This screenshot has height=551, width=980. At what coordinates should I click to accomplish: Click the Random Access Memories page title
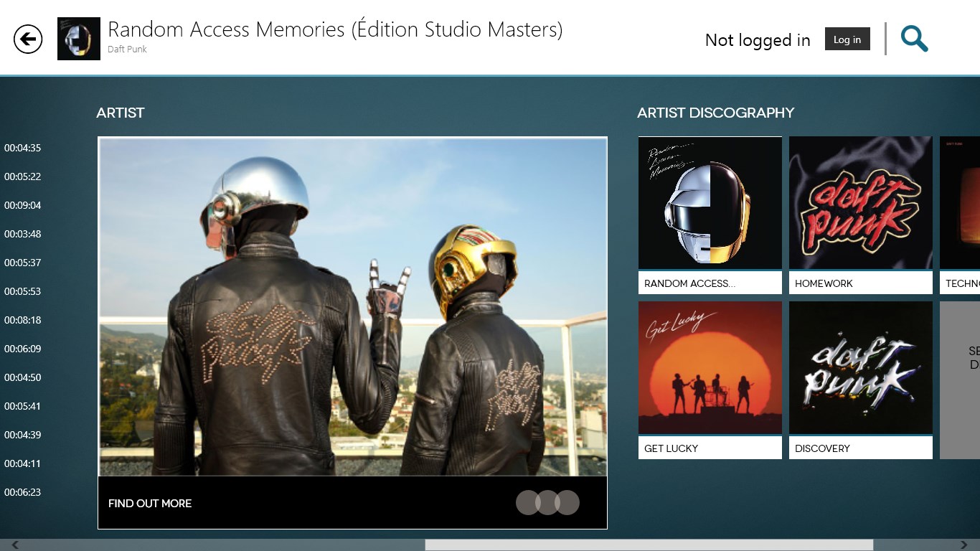coord(335,30)
